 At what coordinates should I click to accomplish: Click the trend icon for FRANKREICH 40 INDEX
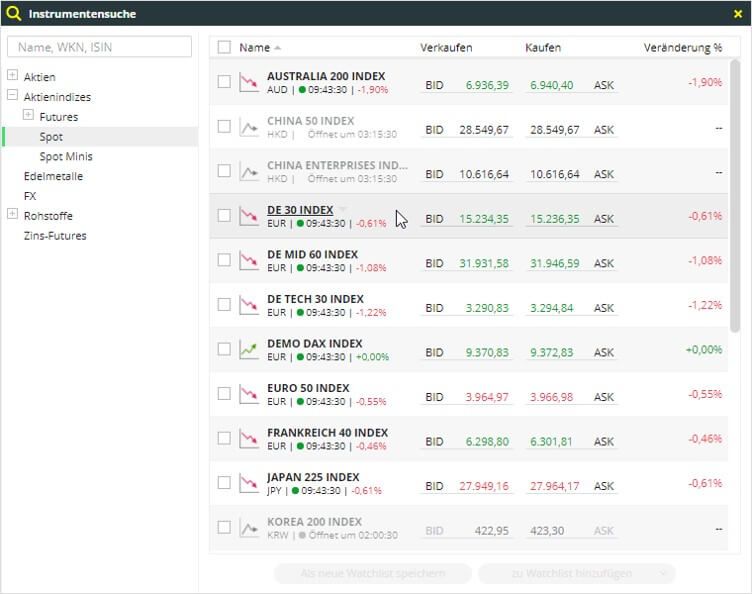coord(249,439)
